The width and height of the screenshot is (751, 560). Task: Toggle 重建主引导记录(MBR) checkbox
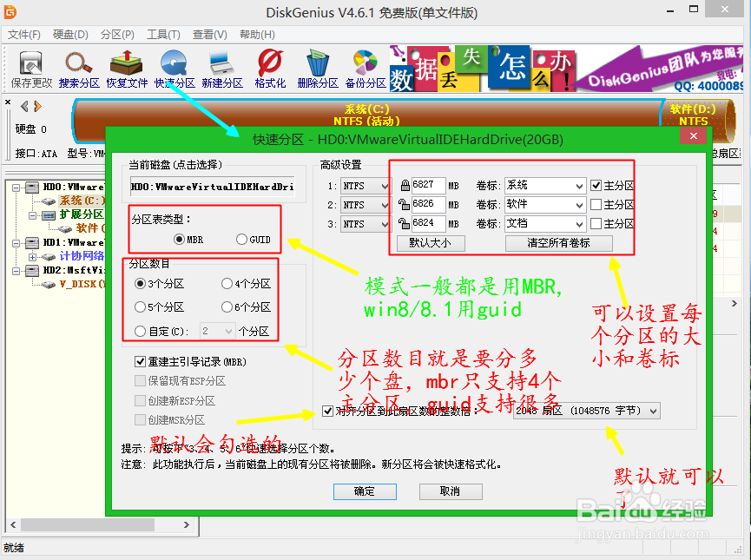(x=190, y=362)
